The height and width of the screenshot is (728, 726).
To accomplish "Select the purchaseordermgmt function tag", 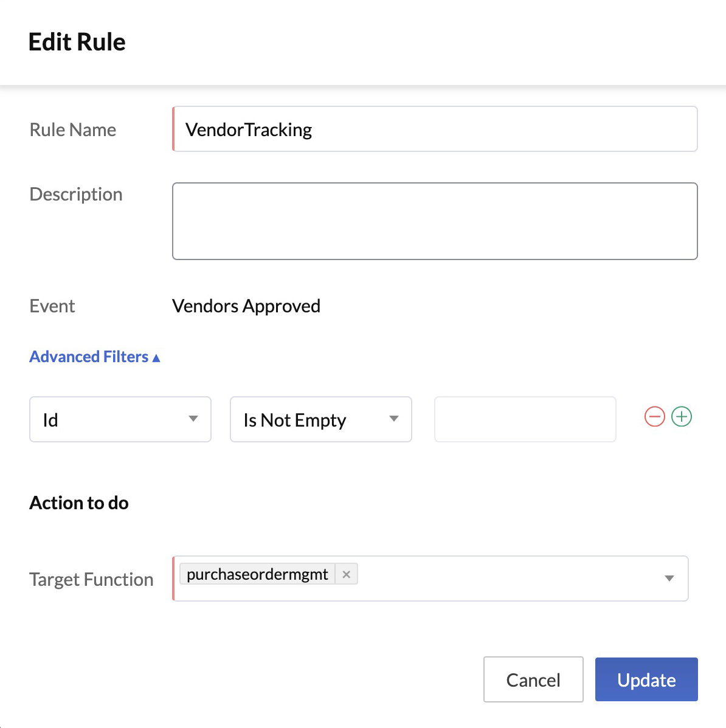I will coord(257,574).
